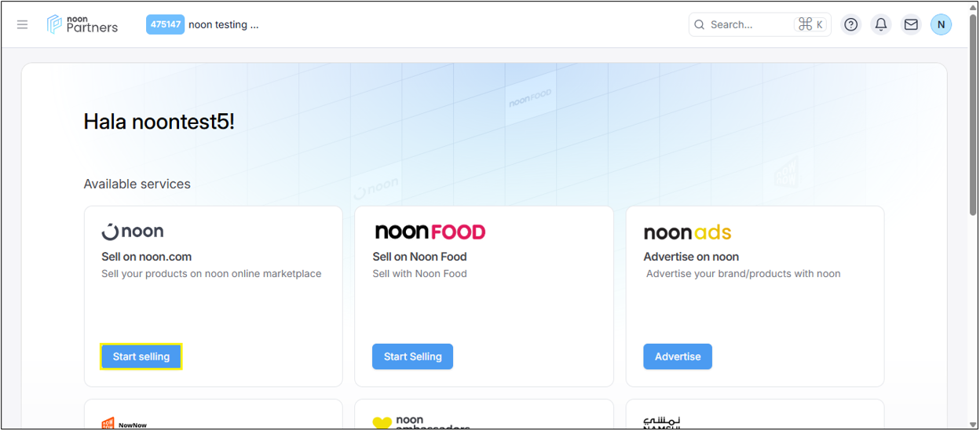Open the messages envelope icon
Viewport: 980px width, 431px height.
pos(911,24)
